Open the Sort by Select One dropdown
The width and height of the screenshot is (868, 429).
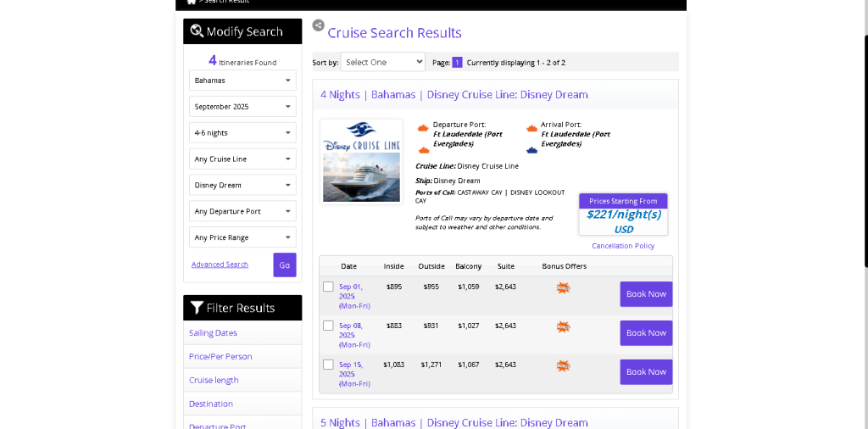tap(382, 62)
